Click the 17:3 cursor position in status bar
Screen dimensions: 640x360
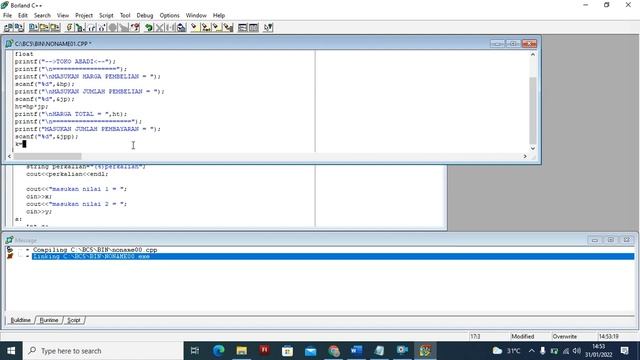[475, 336]
